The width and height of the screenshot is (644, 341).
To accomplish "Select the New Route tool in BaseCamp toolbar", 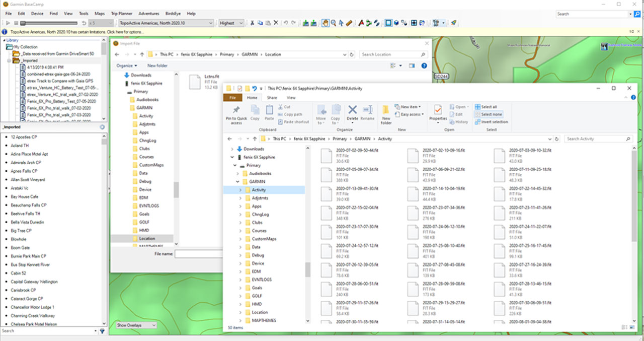I will click(369, 23).
